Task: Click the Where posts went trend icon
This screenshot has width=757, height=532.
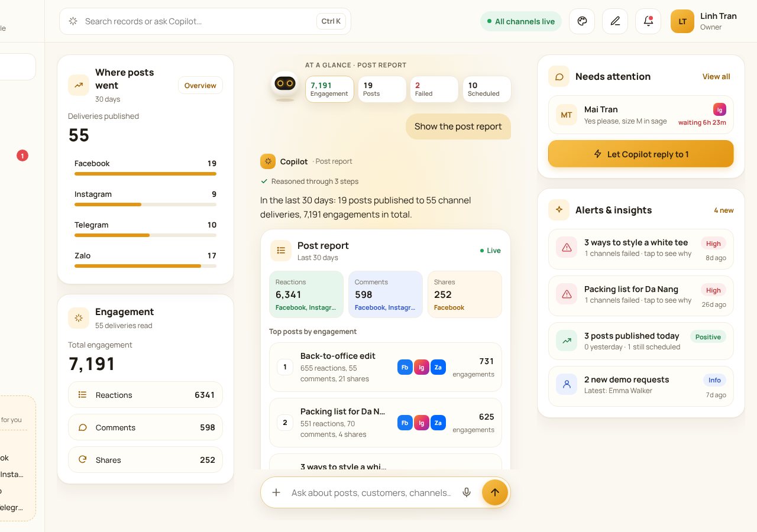Action: point(79,85)
